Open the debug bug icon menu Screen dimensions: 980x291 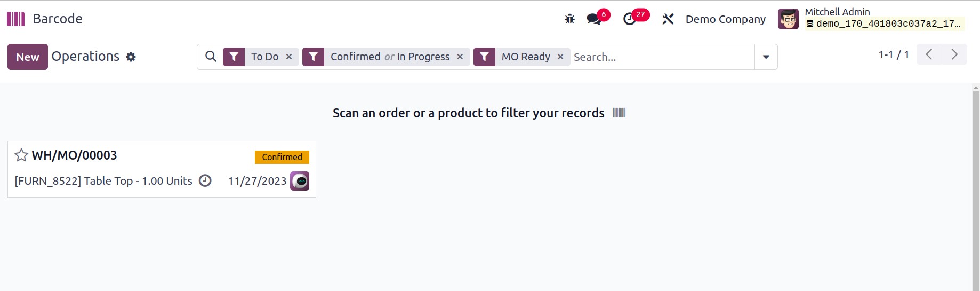coord(569,19)
